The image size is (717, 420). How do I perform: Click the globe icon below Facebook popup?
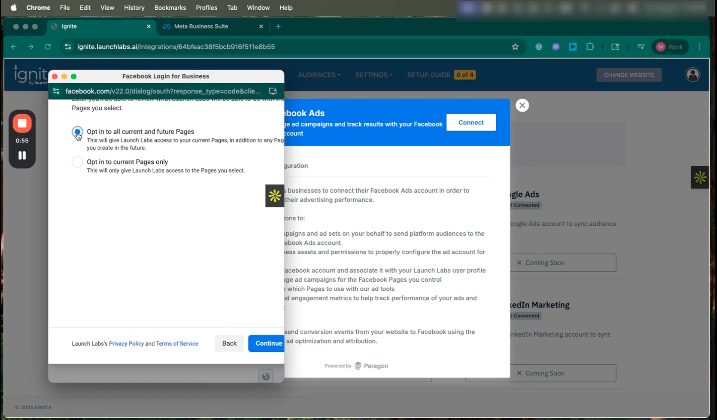tap(266, 377)
